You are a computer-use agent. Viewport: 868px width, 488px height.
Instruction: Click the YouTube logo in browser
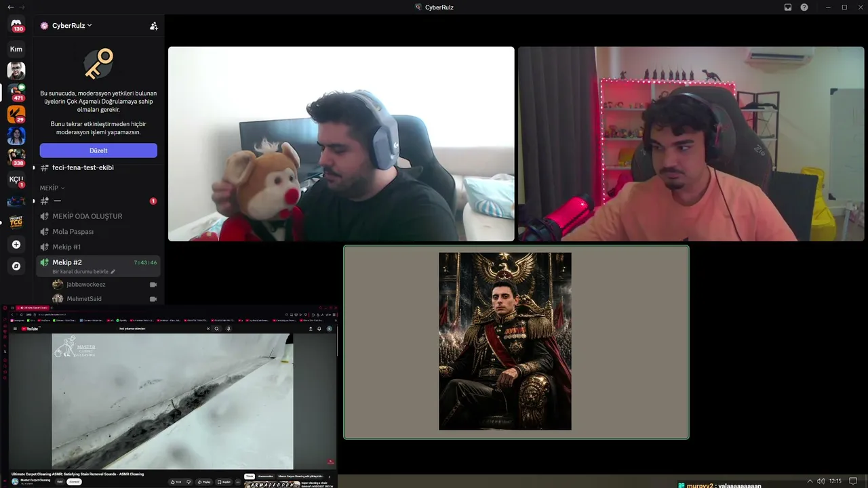click(x=31, y=329)
